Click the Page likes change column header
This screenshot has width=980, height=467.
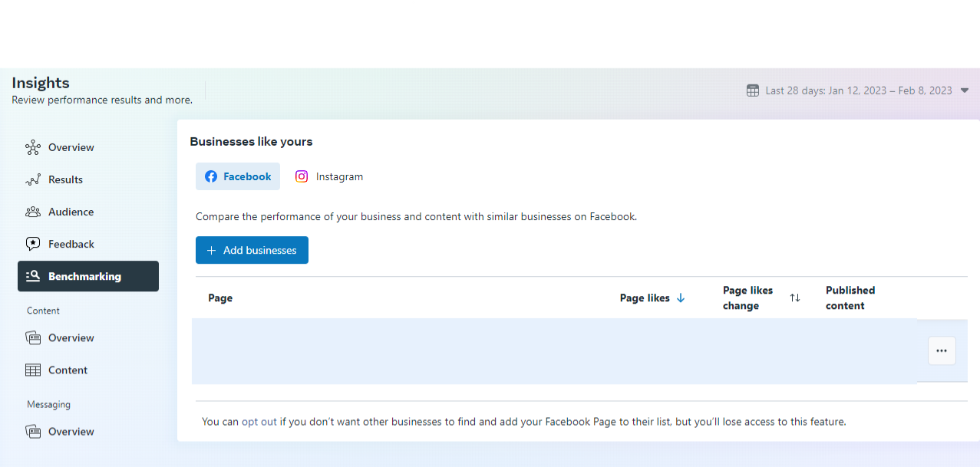tap(748, 298)
